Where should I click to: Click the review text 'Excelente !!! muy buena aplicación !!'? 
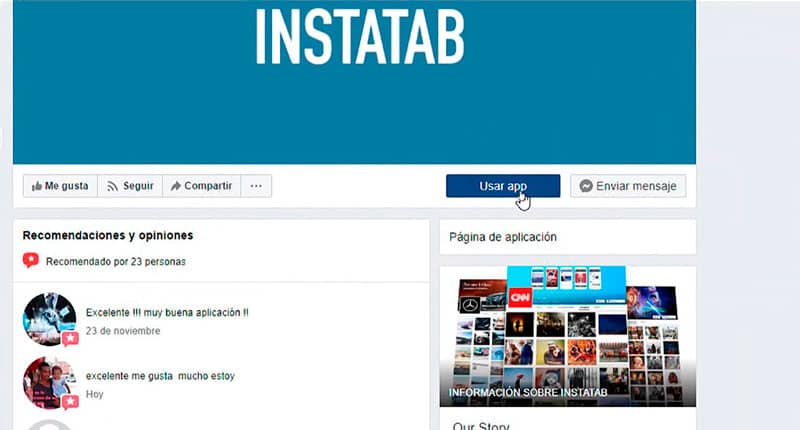tap(167, 313)
